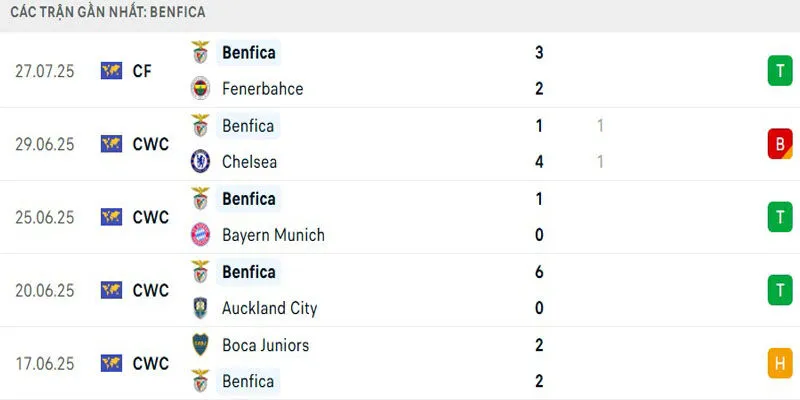Image resolution: width=800 pixels, height=400 pixels.
Task: Click the world map icon beside CF
Action: (x=111, y=70)
